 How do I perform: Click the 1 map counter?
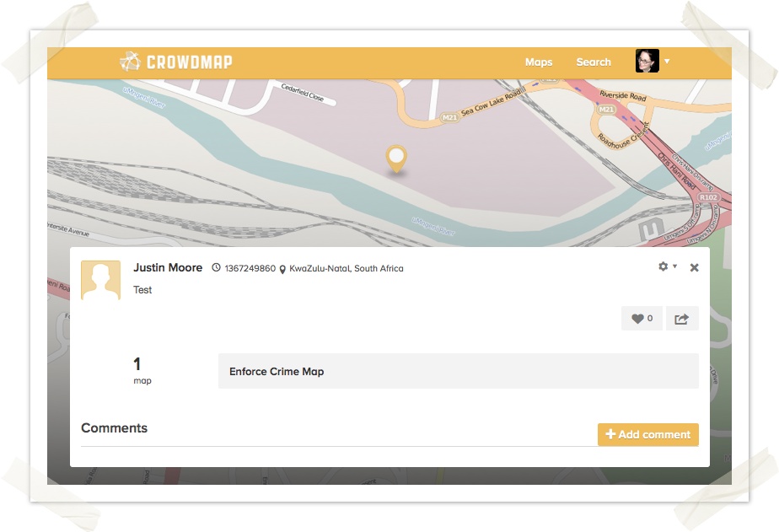point(142,369)
